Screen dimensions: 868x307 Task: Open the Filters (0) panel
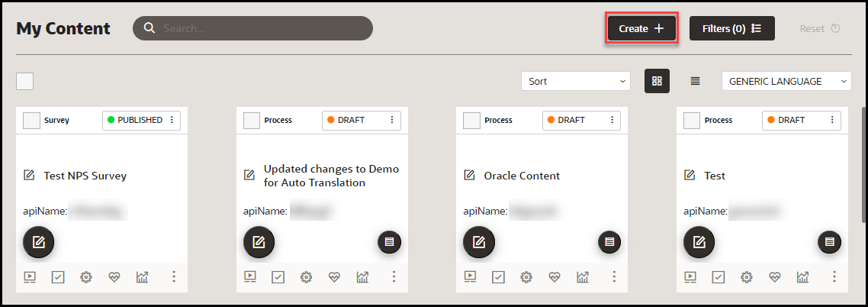pyautogui.click(x=731, y=28)
